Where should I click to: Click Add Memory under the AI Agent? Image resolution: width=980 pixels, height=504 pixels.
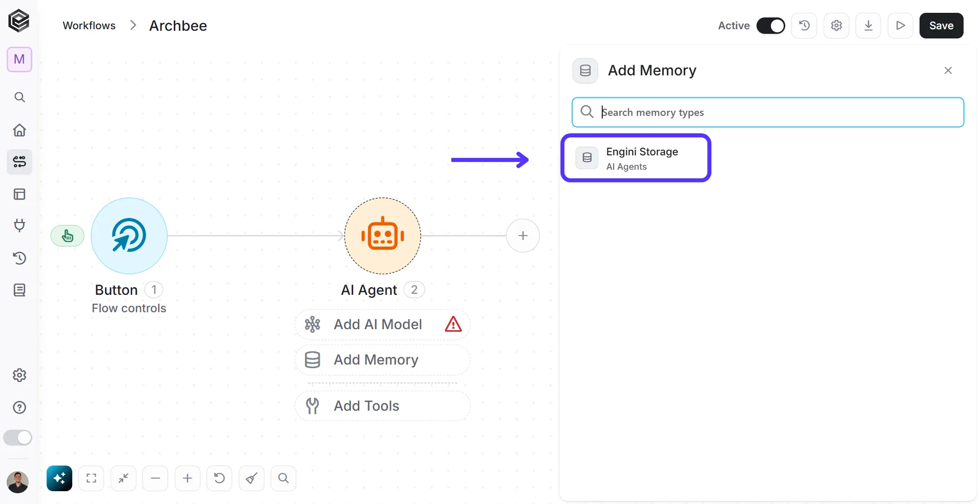click(382, 360)
